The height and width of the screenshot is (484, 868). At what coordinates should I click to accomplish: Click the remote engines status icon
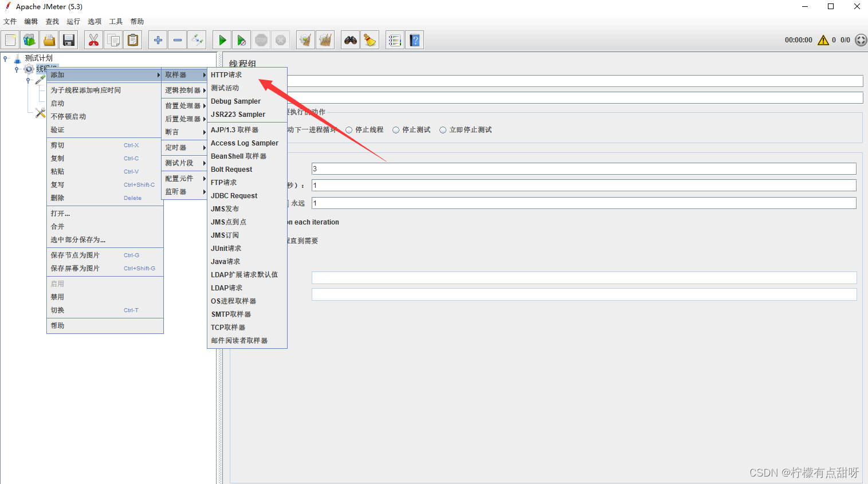point(861,40)
